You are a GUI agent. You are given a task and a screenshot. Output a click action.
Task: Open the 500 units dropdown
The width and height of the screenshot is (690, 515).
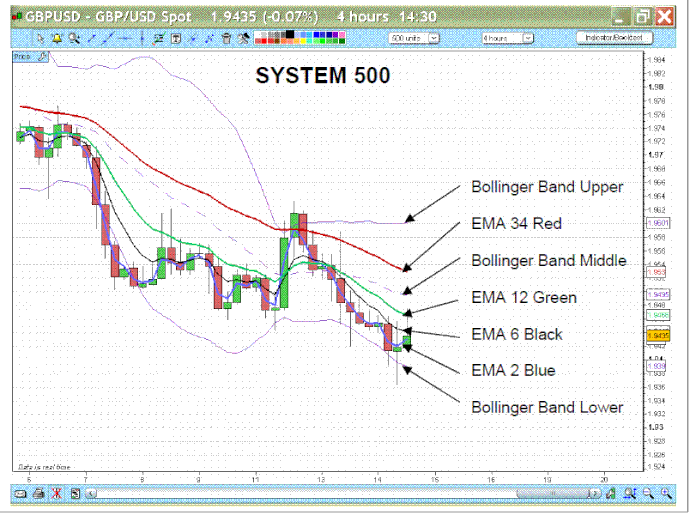(x=414, y=38)
